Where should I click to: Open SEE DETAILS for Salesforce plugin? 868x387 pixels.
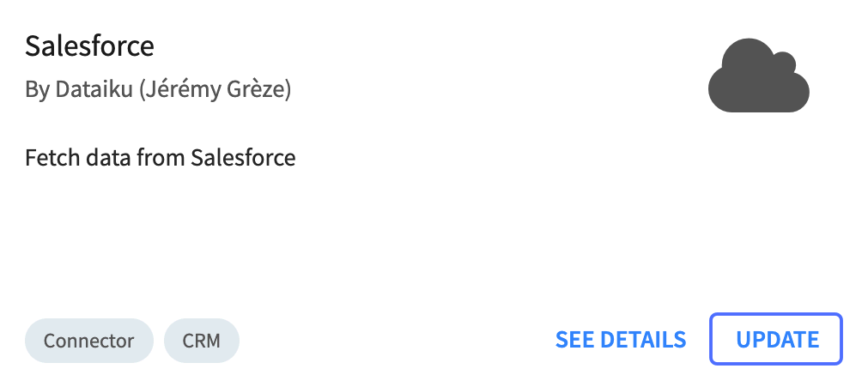coord(621,340)
